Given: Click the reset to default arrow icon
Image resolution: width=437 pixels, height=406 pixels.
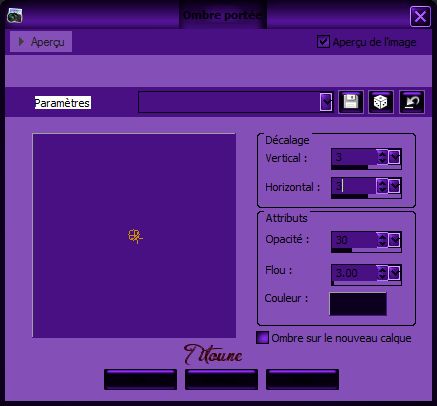Looking at the screenshot, I should (x=412, y=102).
